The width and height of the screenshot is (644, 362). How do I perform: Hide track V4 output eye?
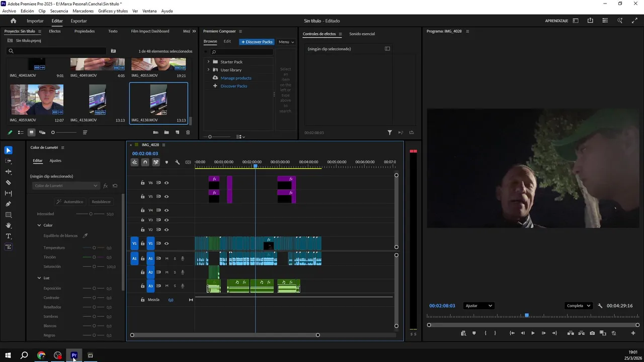[x=167, y=210]
